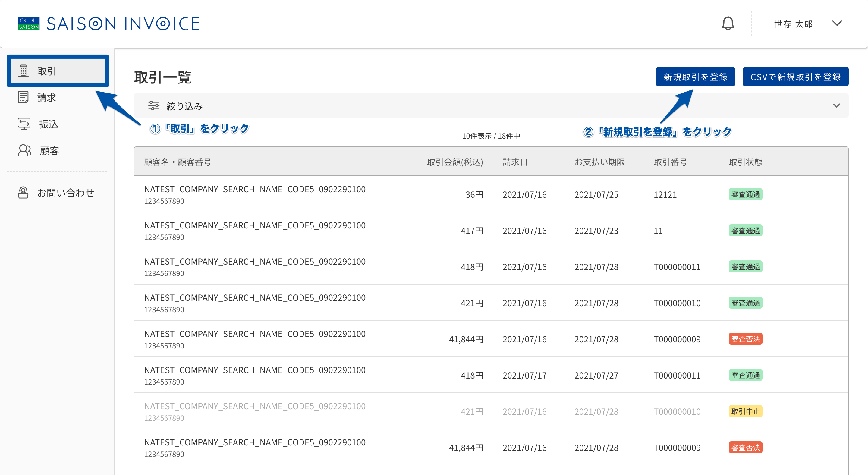
Task: Click grayed transaction number T000000010
Action: (677, 412)
